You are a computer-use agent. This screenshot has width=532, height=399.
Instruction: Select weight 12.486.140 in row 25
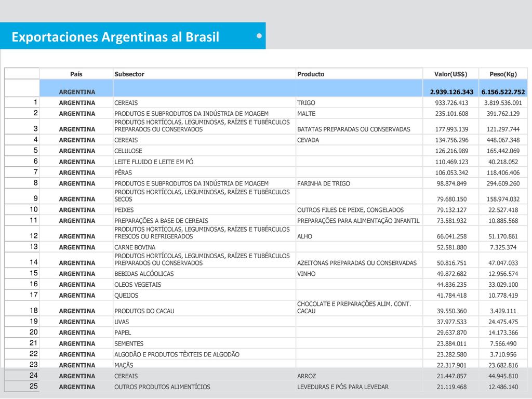click(503, 387)
